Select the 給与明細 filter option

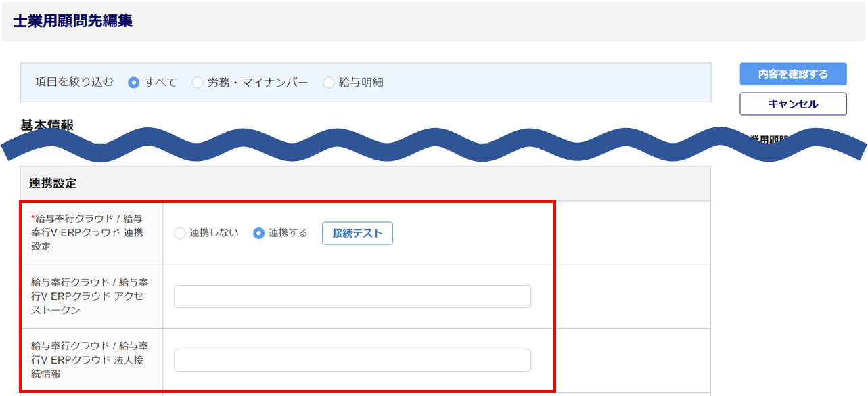pyautogui.click(x=329, y=83)
